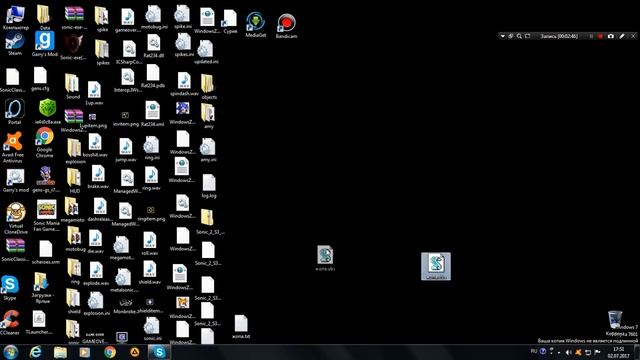Activate the Bandicam pencil drawing tool
The image size is (640, 360).
[622, 36]
